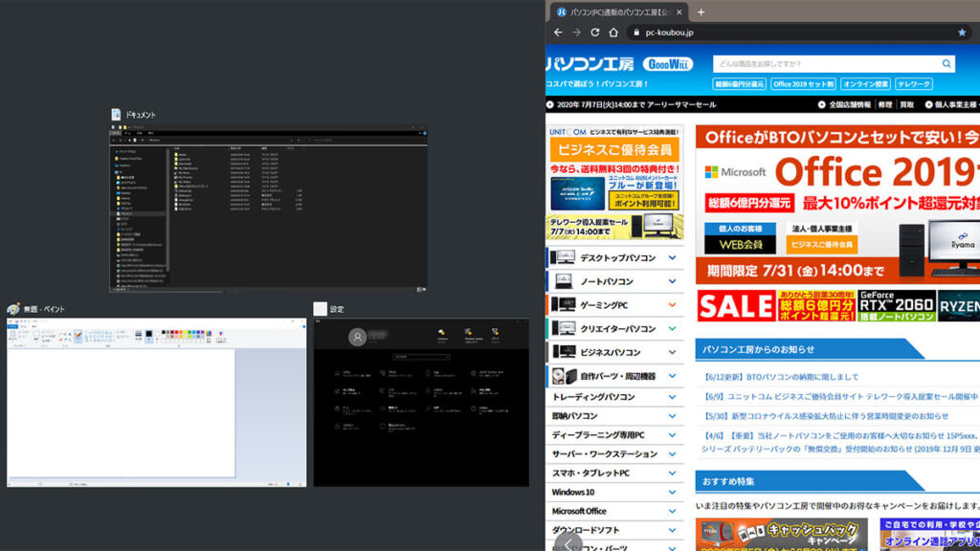The image size is (980, 551).
Task: Click the red SALE banner
Action: (736, 305)
